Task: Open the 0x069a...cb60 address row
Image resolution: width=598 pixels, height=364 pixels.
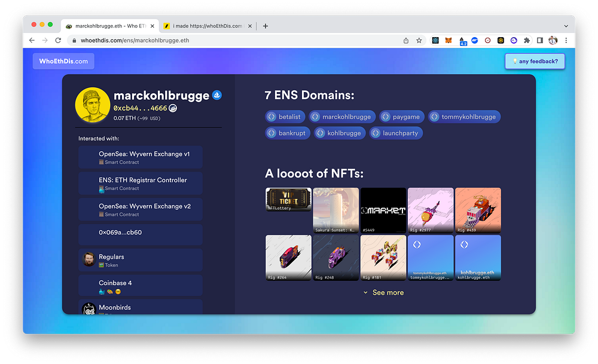Action: click(141, 234)
